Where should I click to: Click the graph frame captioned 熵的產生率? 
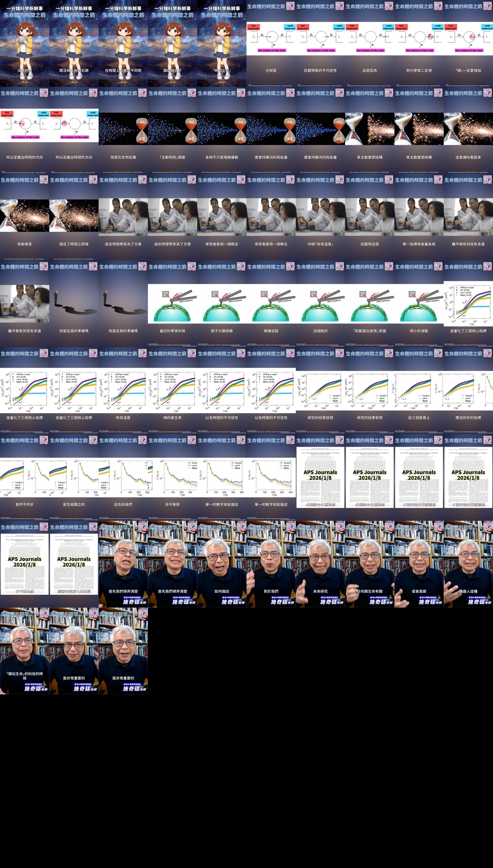click(173, 391)
